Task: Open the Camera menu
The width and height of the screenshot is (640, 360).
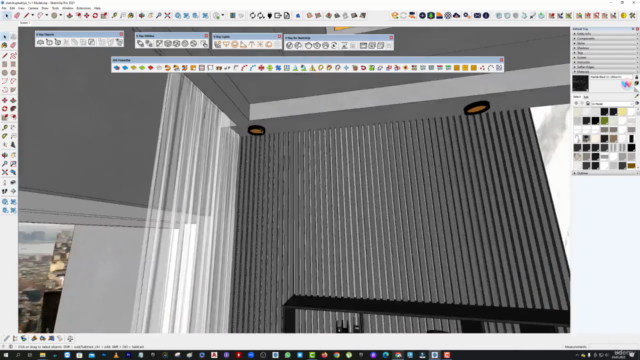Action: pyautogui.click(x=33, y=8)
